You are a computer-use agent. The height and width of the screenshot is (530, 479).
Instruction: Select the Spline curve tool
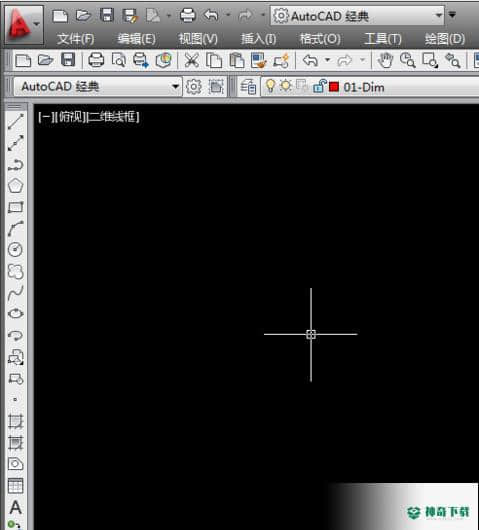pyautogui.click(x=16, y=292)
